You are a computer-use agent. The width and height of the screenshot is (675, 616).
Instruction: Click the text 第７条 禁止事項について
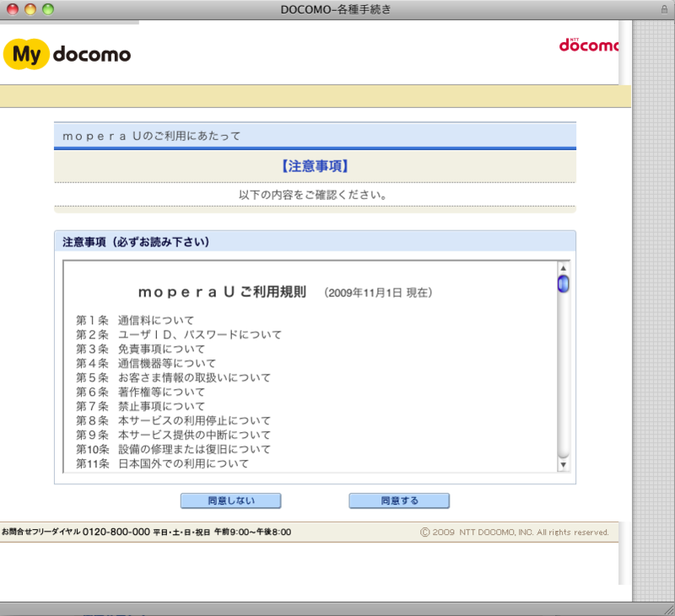tap(140, 406)
